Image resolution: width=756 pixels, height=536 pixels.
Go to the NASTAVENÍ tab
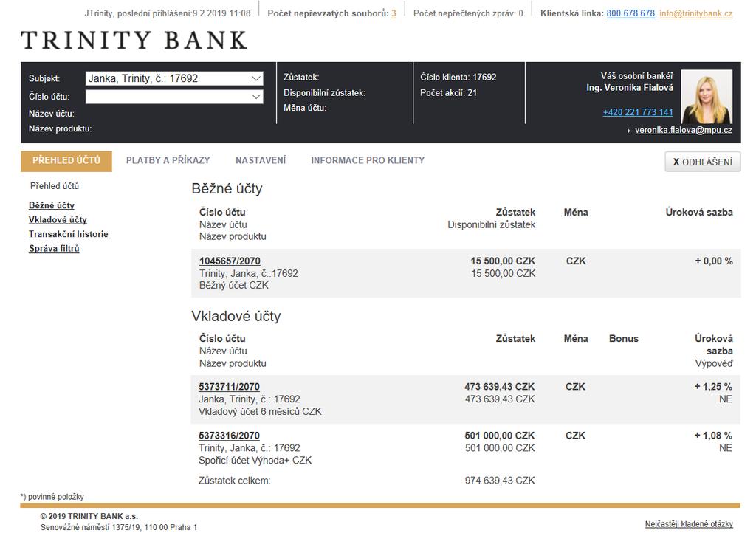(x=261, y=160)
